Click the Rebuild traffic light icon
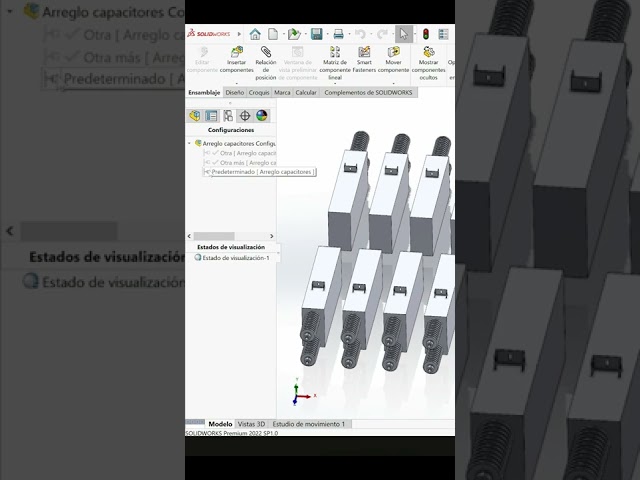 coord(426,34)
